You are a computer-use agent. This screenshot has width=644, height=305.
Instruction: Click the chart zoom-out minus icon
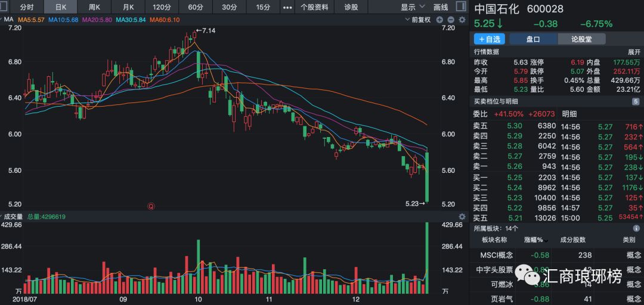(450, 20)
